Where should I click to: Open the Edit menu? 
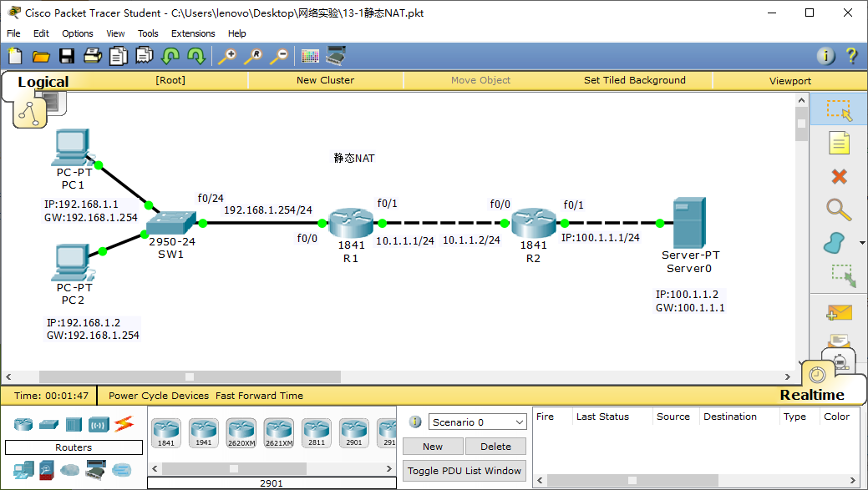tap(41, 33)
